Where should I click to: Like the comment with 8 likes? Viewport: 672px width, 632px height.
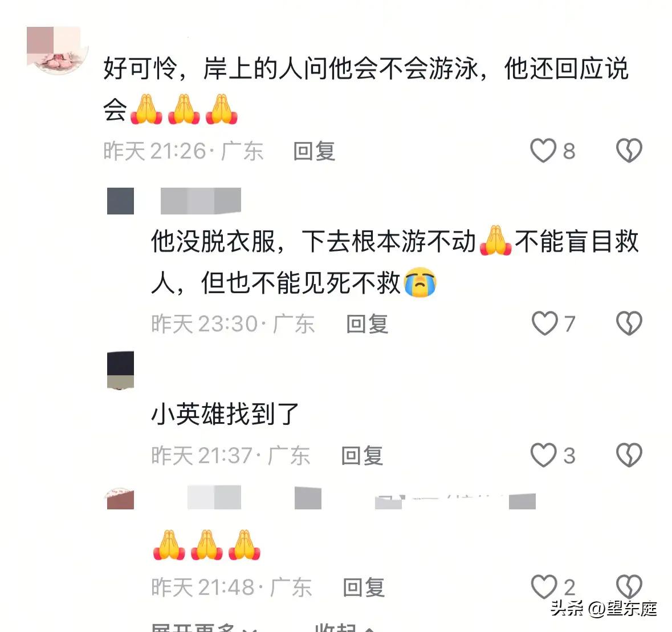pos(543,151)
